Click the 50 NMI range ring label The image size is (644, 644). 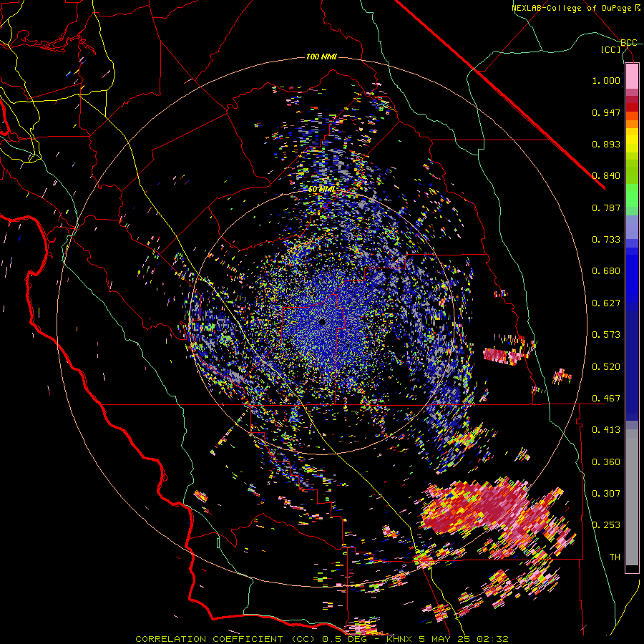point(321,190)
